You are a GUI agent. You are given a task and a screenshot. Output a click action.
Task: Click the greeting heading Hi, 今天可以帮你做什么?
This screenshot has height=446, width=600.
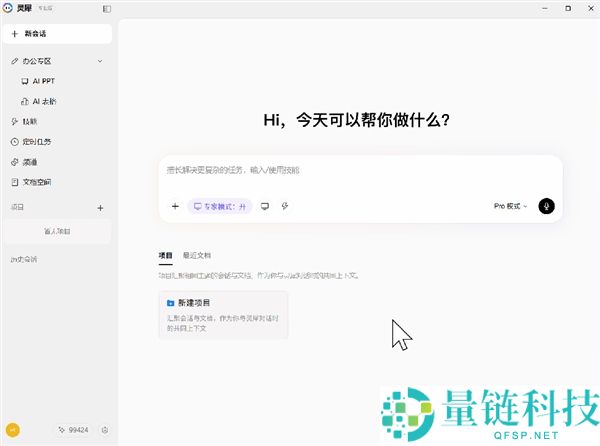pyautogui.click(x=356, y=120)
